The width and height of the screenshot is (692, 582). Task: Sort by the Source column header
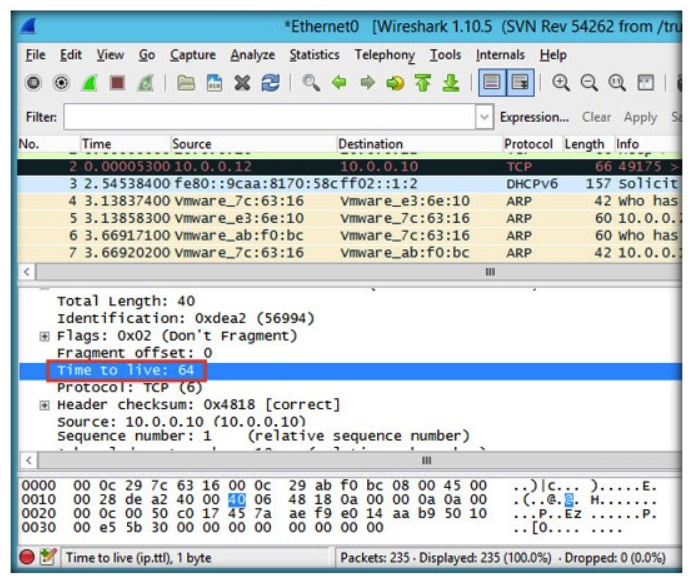click(254, 144)
